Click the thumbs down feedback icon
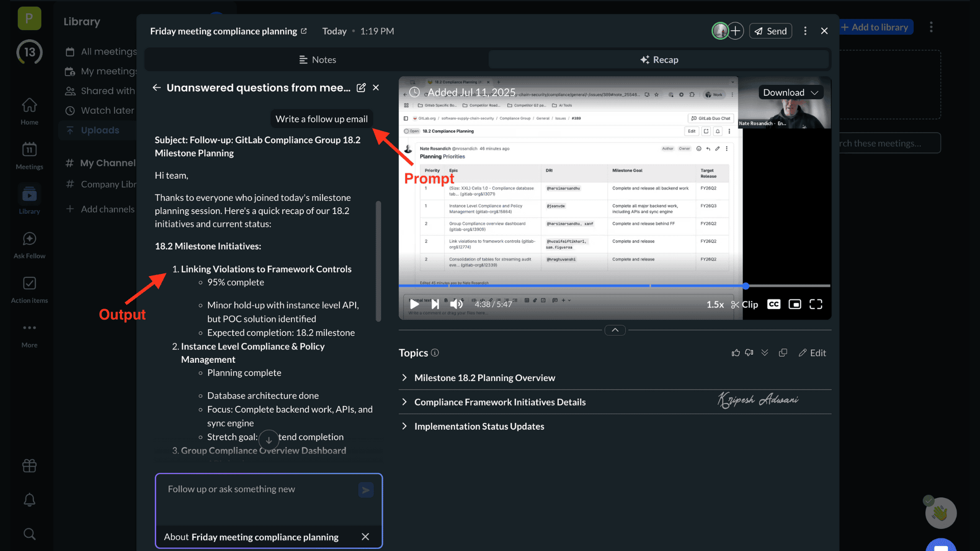 click(x=749, y=353)
